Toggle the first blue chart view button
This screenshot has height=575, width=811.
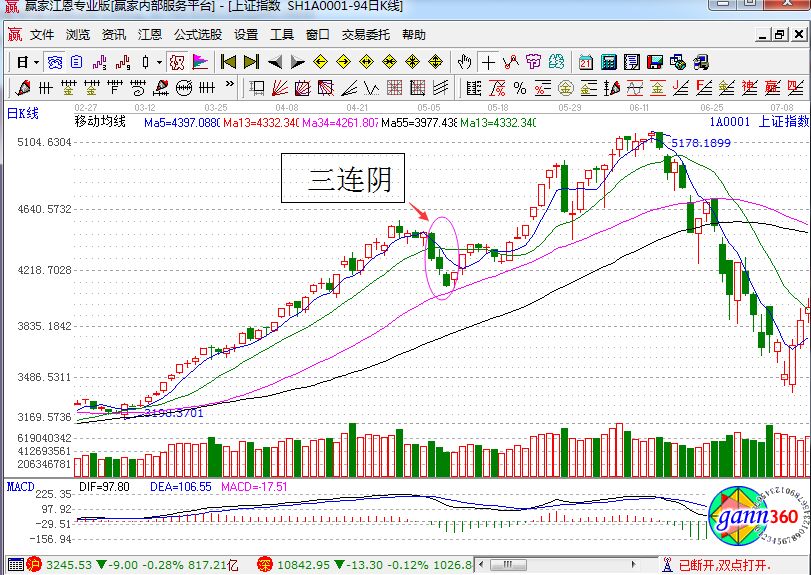(56, 62)
